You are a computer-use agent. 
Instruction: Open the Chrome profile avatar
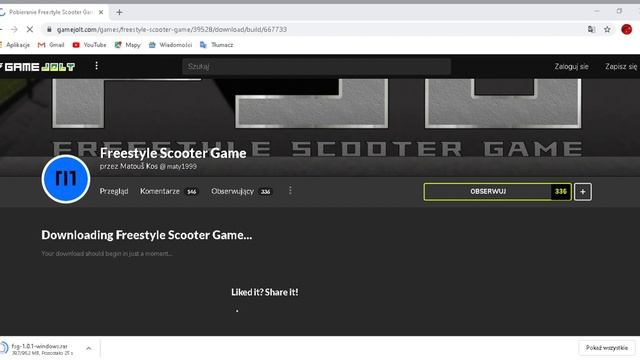click(627, 29)
